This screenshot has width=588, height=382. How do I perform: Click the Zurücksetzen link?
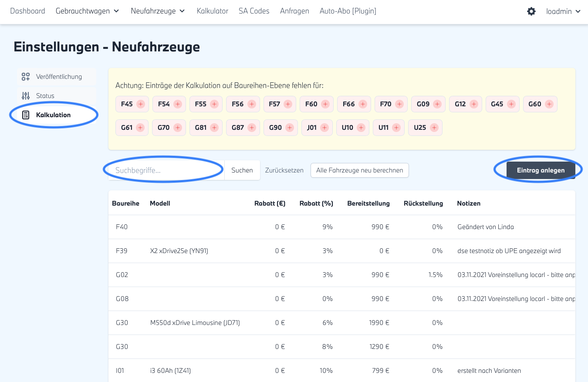coord(284,170)
